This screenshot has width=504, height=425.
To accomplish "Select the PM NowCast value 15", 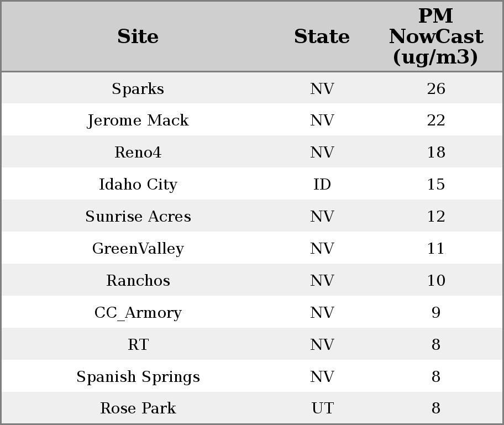I will pyautogui.click(x=435, y=185).
